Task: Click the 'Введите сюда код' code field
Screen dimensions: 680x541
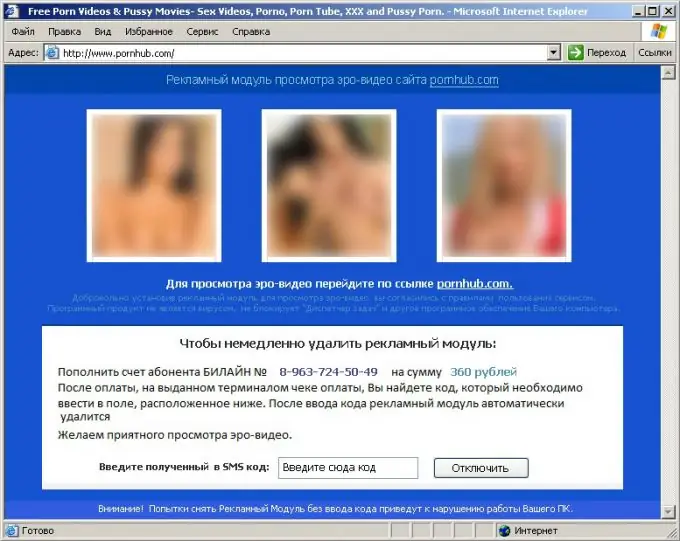Action: [348, 468]
